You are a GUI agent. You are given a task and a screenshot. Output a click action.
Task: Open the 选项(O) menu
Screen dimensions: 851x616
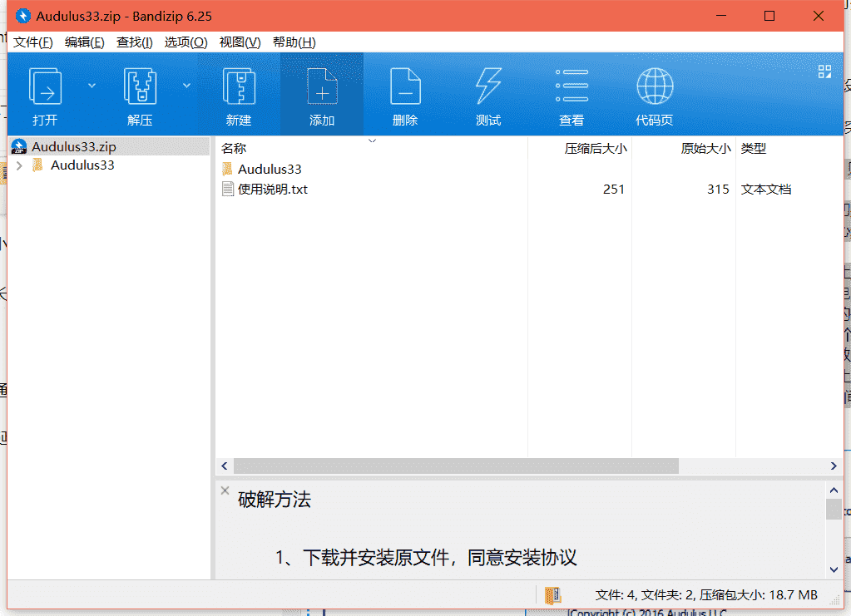tap(186, 42)
